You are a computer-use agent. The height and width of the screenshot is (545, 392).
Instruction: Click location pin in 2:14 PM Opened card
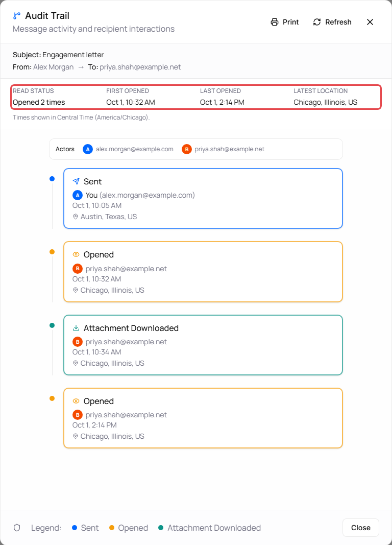point(76,436)
